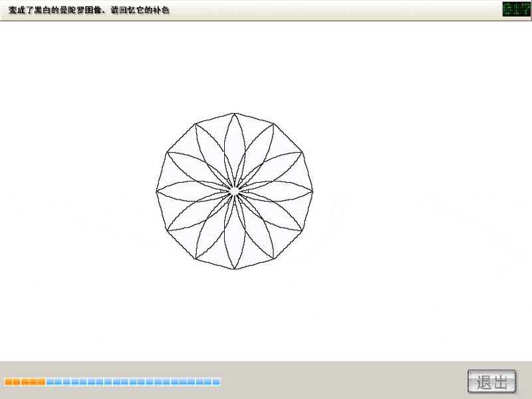Click the orange and blue progress bar
The width and height of the screenshot is (532, 399).
[x=112, y=382]
